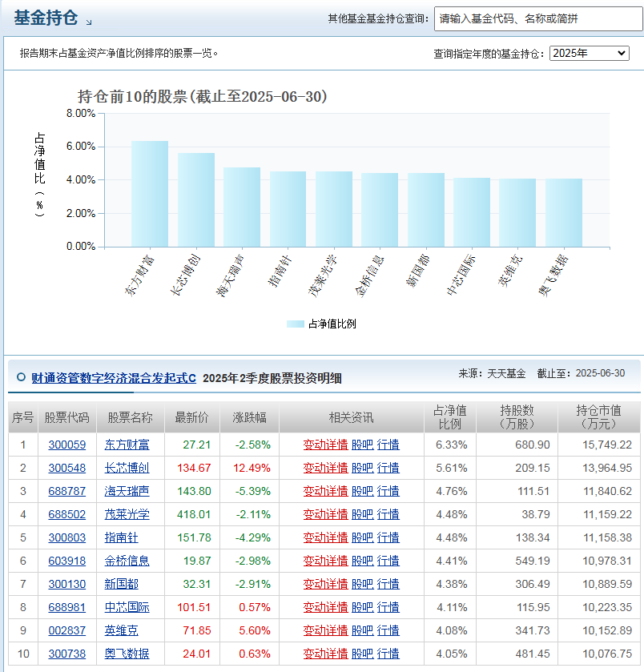Click the 基金持仓 section heading
644x672 pixels.
coord(46,18)
